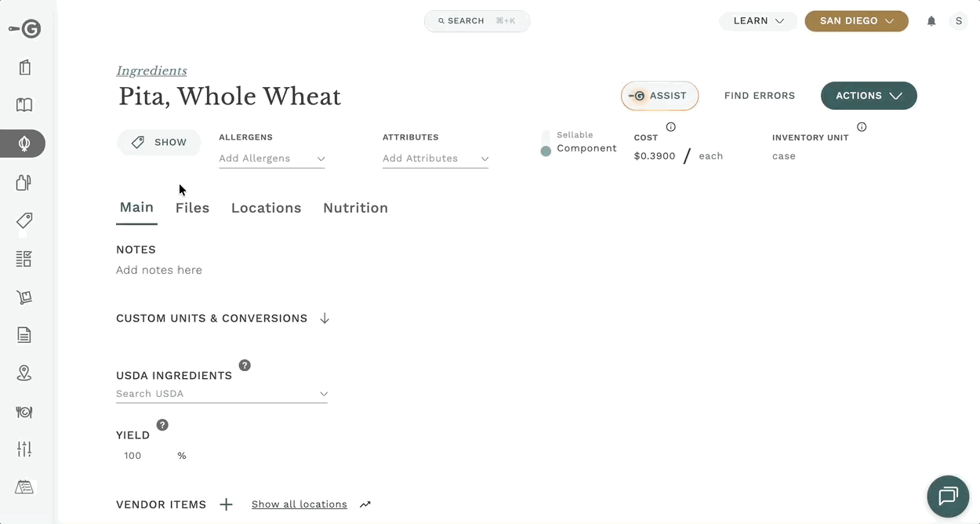Screen dimensions: 980x524
Task: Open the sliders settings sidebar icon
Action: click(x=24, y=449)
